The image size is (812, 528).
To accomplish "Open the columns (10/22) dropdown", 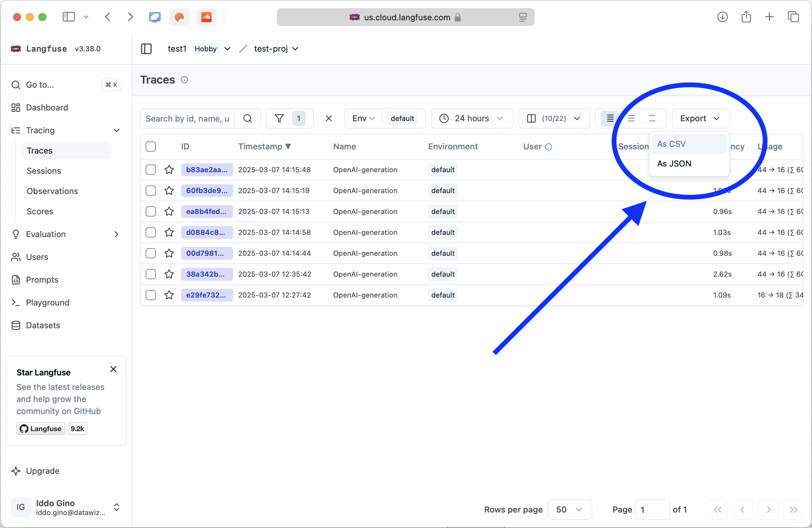I will (553, 118).
